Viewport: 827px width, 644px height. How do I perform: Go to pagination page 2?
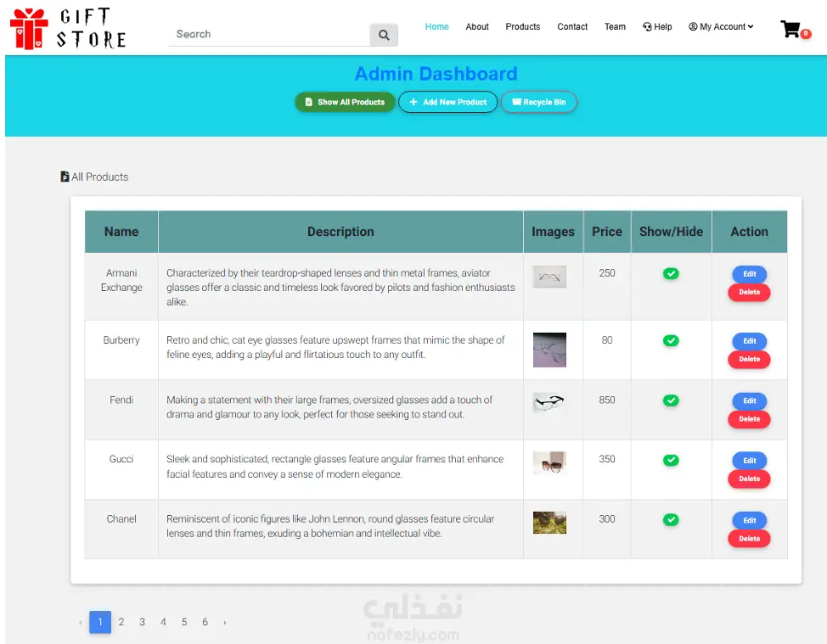121,622
